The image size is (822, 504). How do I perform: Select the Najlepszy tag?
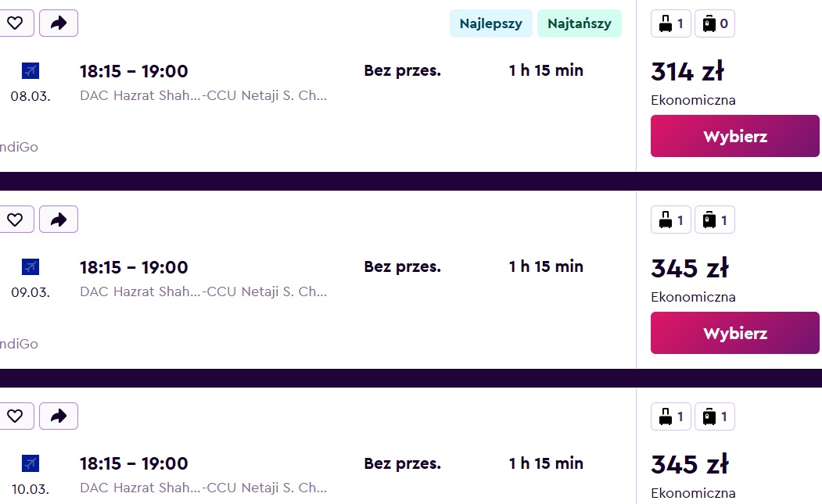pos(490,23)
